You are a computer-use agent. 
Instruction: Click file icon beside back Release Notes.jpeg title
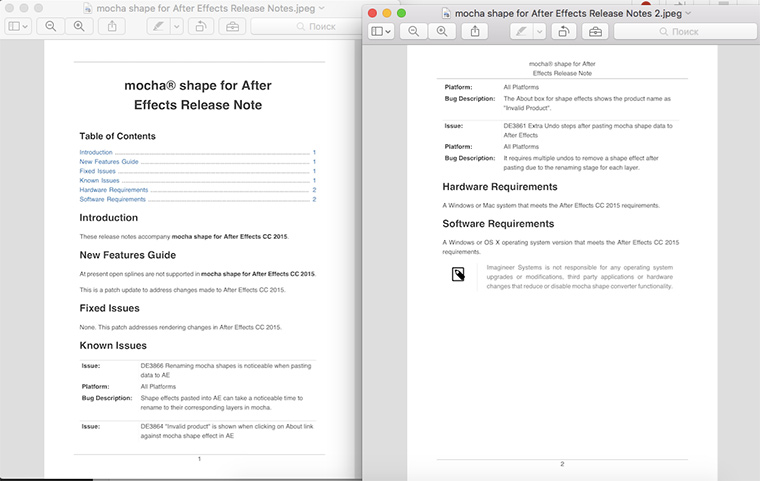point(88,8)
